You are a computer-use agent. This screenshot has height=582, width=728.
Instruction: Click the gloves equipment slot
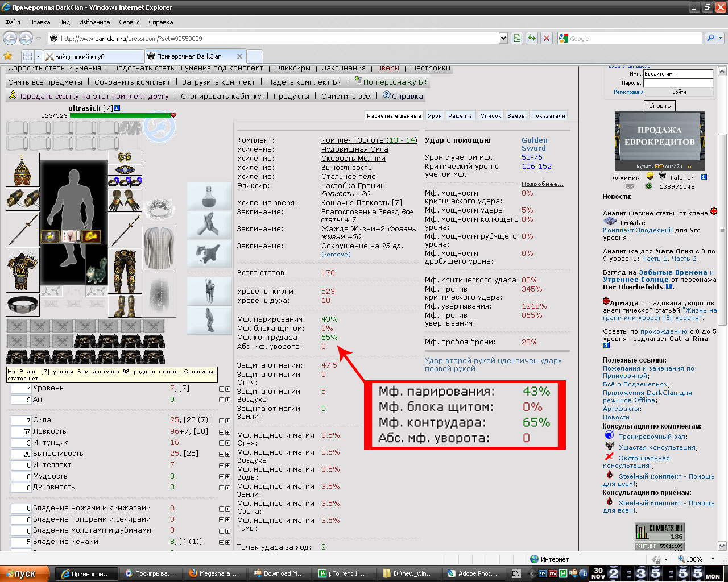(125, 200)
